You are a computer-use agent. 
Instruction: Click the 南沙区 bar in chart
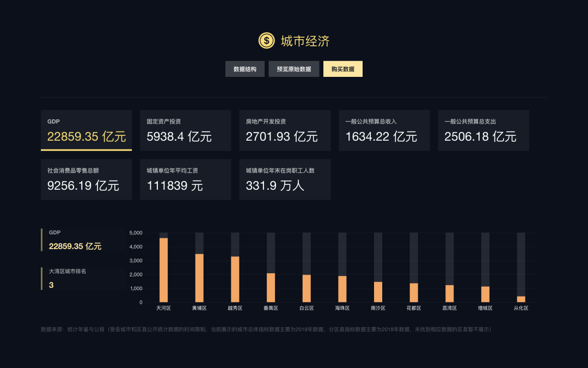pos(378,292)
